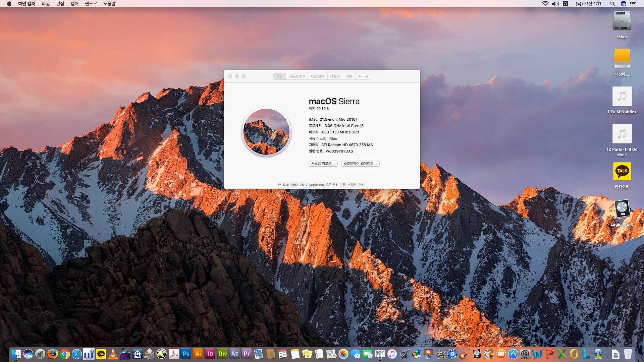Launch Google Chrome from the dock
Viewport: 644px width, 362px height.
[x=65, y=354]
